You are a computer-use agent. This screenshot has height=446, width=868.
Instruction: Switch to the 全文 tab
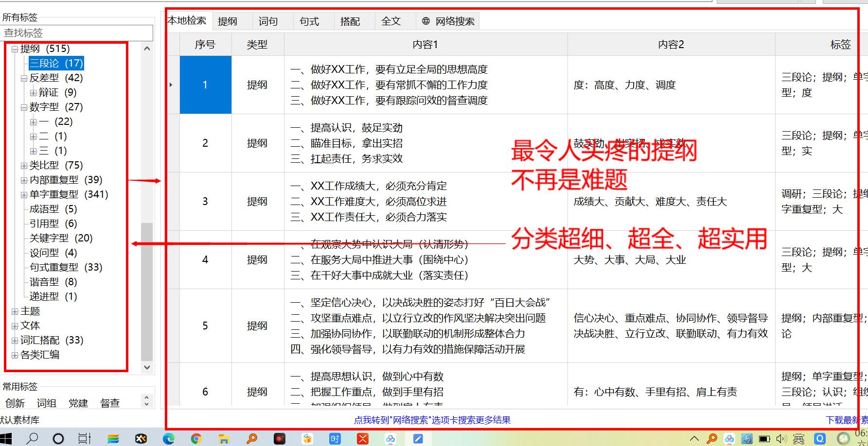coord(391,21)
